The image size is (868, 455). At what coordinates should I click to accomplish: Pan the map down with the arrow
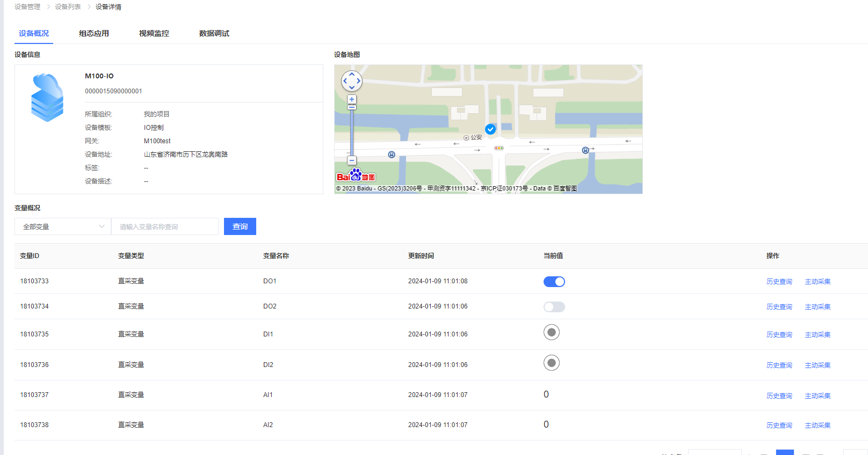pos(352,88)
